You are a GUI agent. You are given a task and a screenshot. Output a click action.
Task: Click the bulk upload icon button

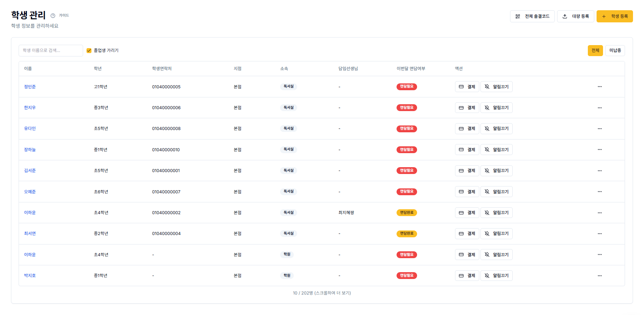(565, 16)
